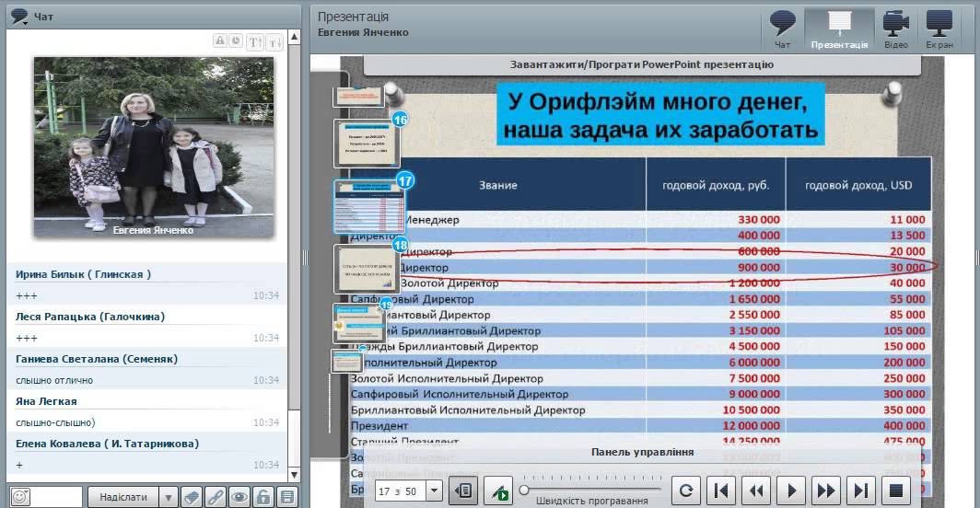The width and height of the screenshot is (980, 508).
Task: Click the chat scrollbar down arrow
Action: [295, 474]
